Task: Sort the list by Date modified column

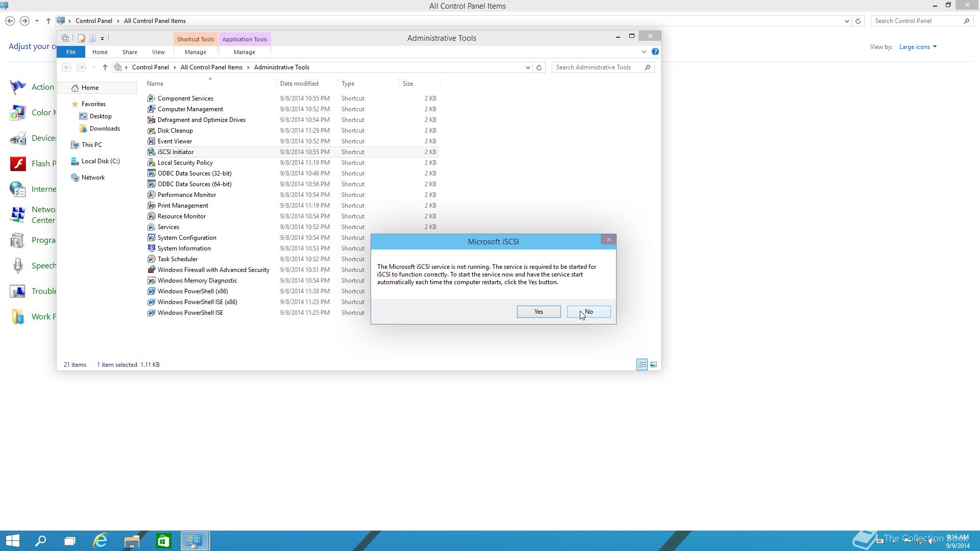Action: point(299,84)
